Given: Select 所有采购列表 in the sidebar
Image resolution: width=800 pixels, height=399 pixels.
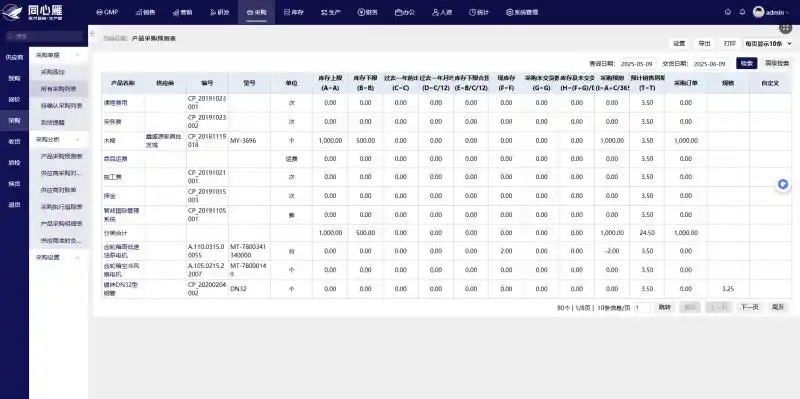Looking at the screenshot, I should point(59,89).
